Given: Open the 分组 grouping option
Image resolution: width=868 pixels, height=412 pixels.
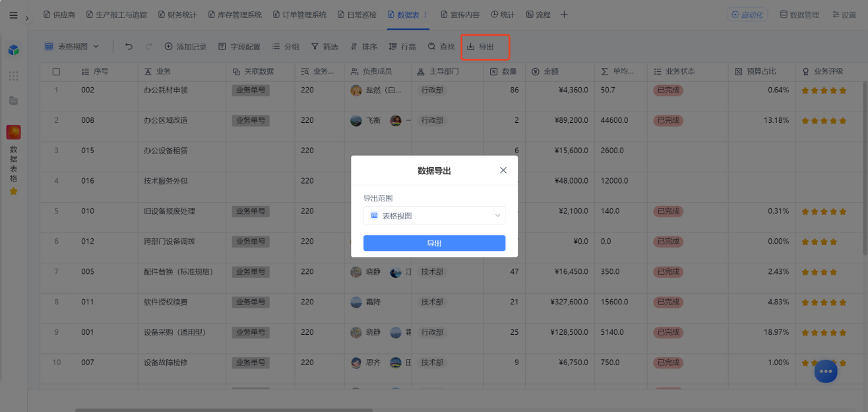Looking at the screenshot, I should [286, 46].
